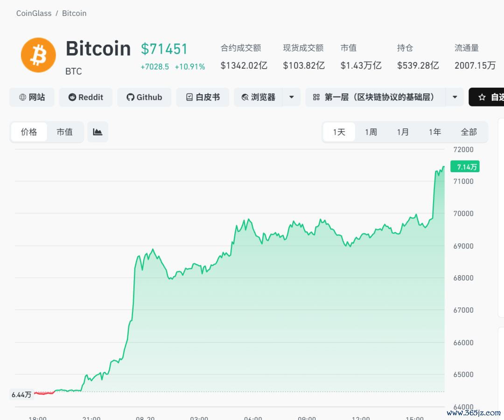The height and width of the screenshot is (420, 504).
Task: Select the 1天 time range
Action: [x=339, y=132]
